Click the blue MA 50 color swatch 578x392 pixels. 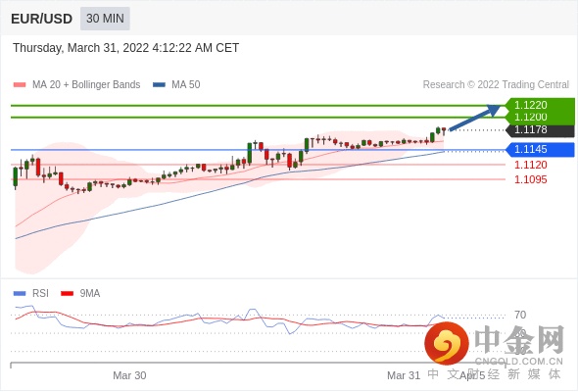point(160,85)
